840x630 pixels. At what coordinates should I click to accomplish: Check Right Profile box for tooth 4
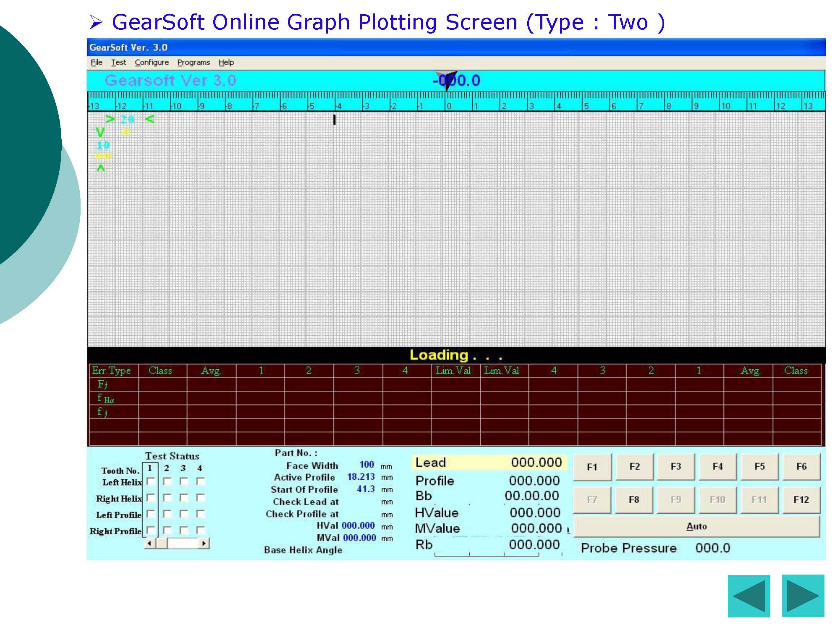200,531
